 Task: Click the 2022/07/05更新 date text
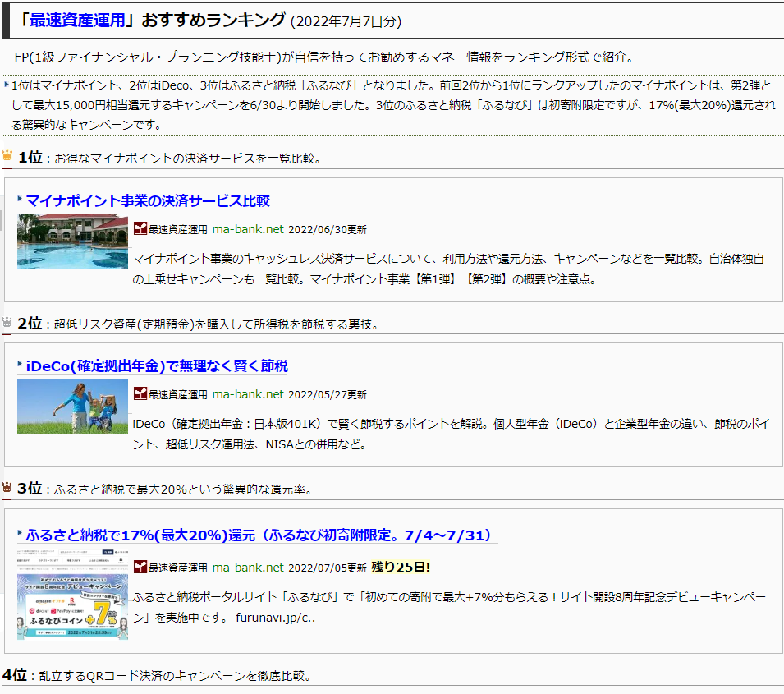click(328, 568)
